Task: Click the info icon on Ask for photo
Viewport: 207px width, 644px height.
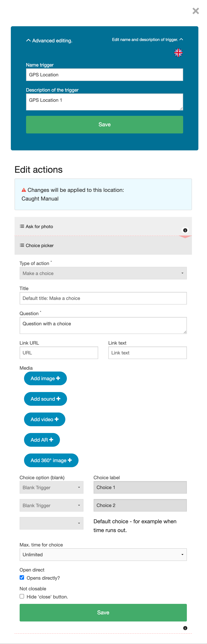Action: tap(185, 230)
